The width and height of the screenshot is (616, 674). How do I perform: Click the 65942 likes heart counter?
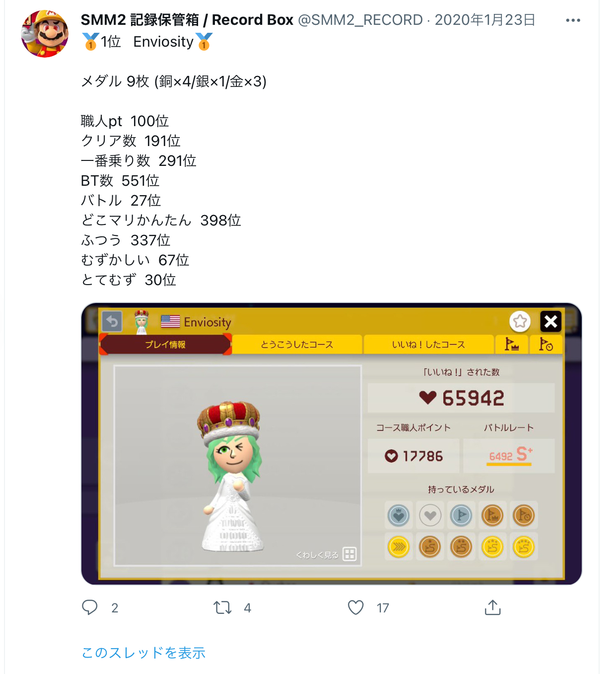pos(461,398)
